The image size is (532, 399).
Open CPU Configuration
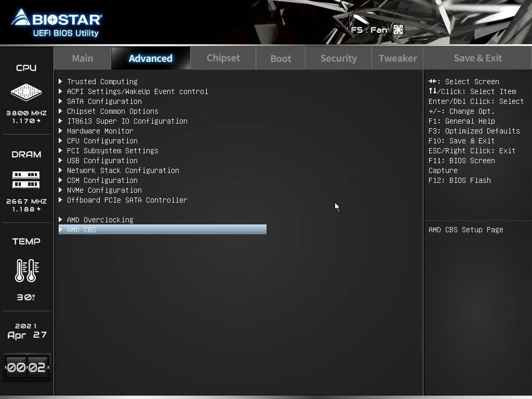102,141
